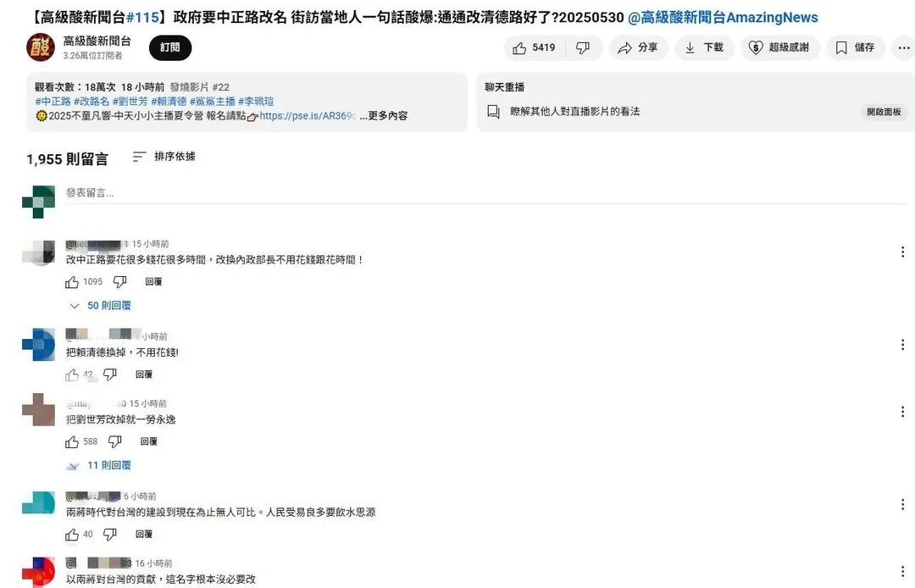915x588 pixels.
Task: Open options menu for 把劉世芳改掉 comment
Action: 902,412
